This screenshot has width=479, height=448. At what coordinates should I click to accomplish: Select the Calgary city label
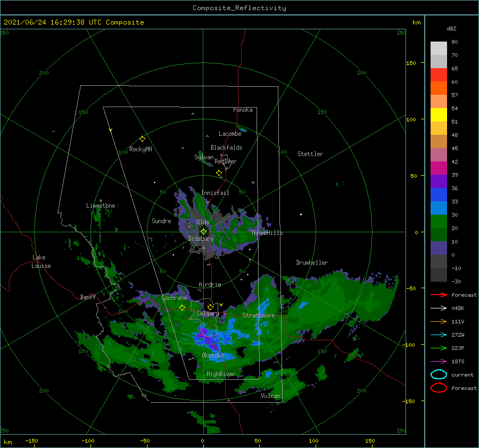(208, 313)
